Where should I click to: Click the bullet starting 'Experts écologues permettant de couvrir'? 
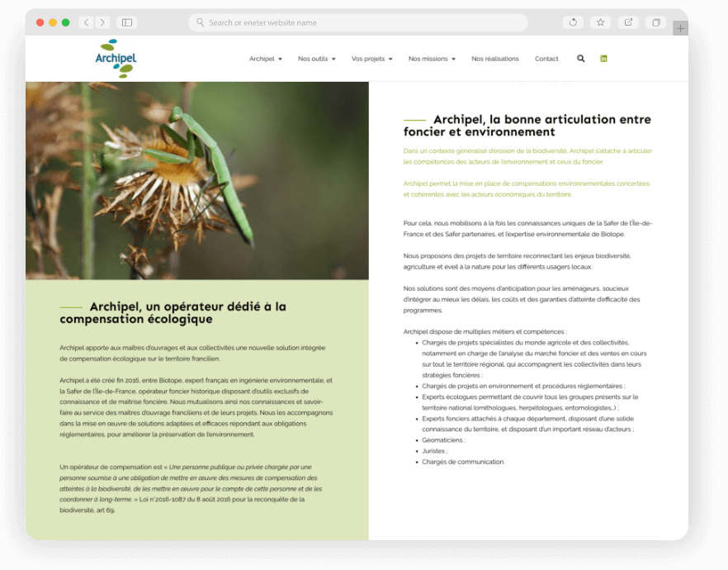(x=530, y=402)
